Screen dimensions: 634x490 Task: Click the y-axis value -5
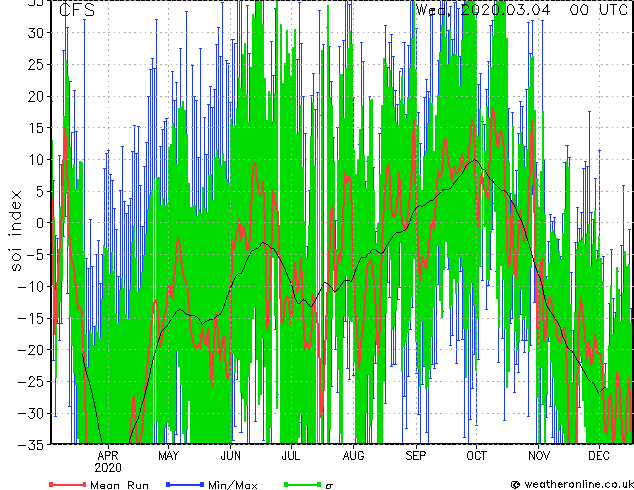35,255
